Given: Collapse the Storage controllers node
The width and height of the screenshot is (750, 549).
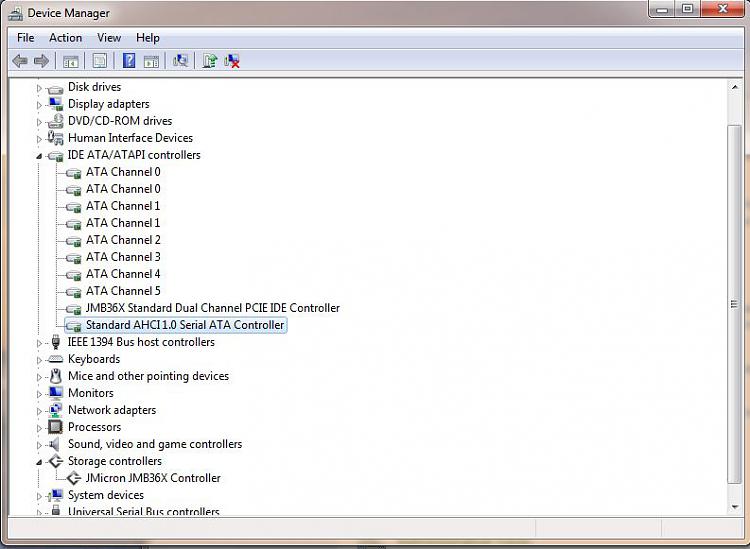Looking at the screenshot, I should (39, 462).
